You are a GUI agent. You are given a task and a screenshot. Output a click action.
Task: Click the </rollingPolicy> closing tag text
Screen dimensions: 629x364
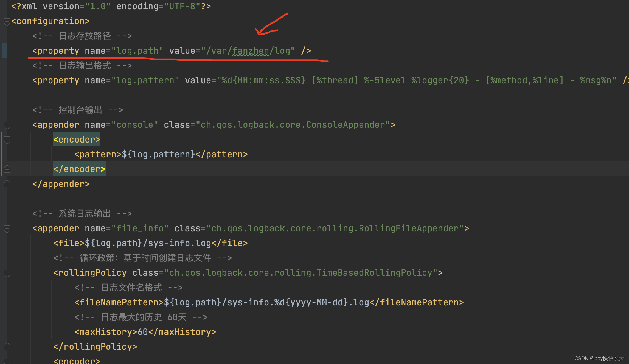[95, 347]
